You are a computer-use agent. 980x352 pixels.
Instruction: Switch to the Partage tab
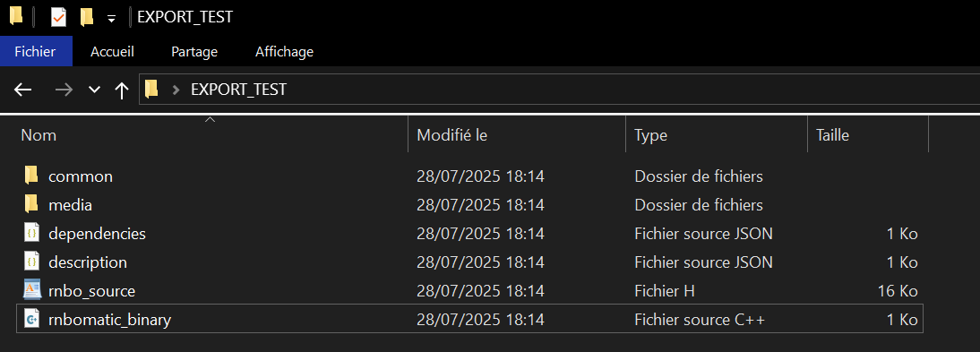coord(194,51)
